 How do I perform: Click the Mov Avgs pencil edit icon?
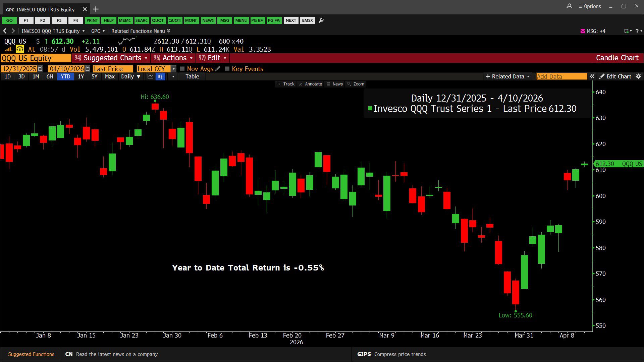pos(218,69)
